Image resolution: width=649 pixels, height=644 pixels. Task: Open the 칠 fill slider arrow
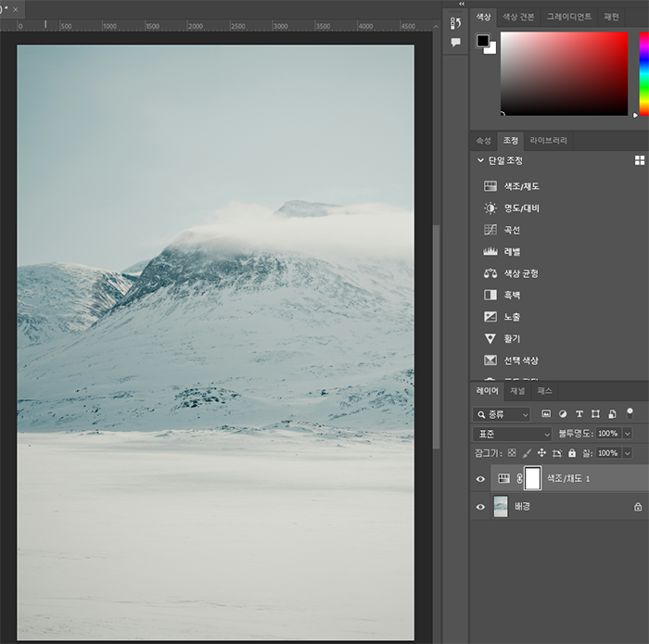(628, 453)
